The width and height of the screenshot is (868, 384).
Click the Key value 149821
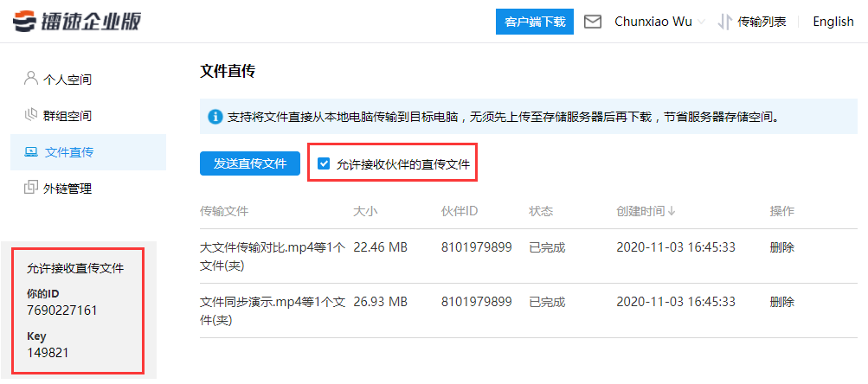click(48, 353)
